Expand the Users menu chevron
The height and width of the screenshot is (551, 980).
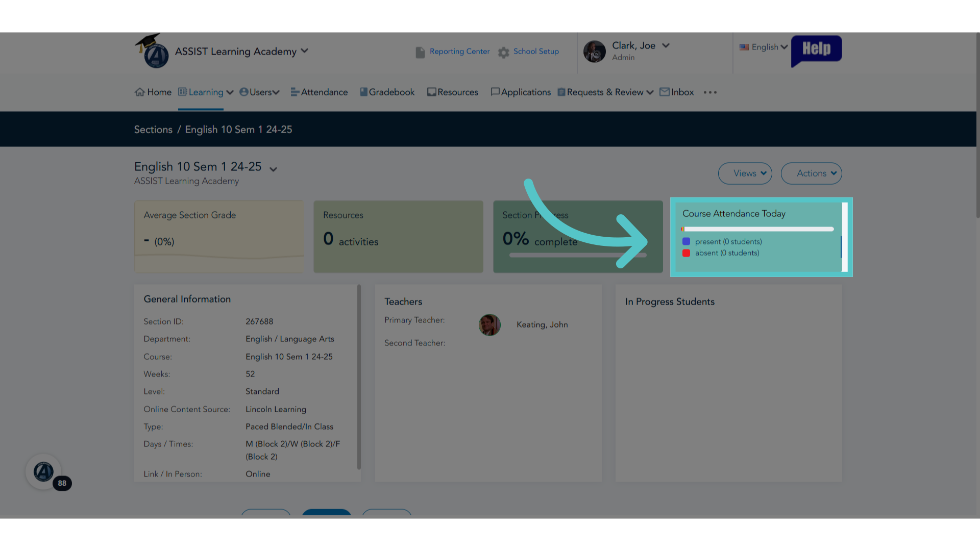[276, 92]
